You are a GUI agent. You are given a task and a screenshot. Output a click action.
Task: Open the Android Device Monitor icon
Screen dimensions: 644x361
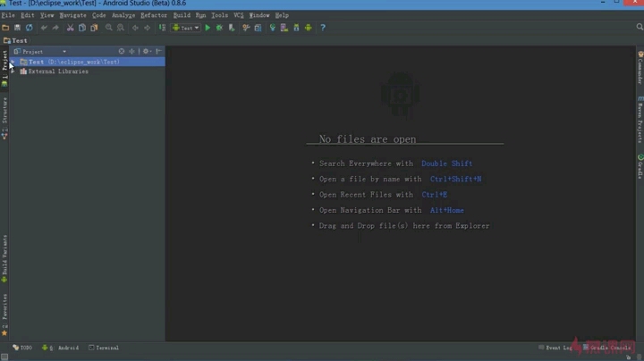[308, 28]
